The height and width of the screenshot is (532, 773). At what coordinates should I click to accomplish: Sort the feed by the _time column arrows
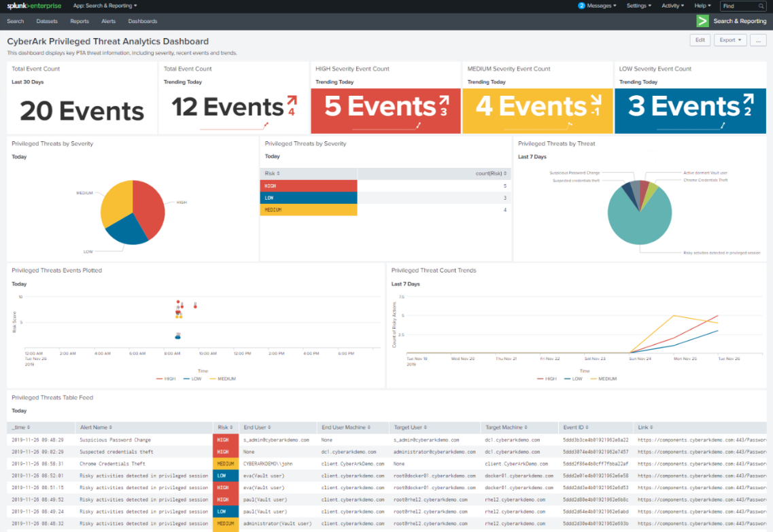[31, 427]
